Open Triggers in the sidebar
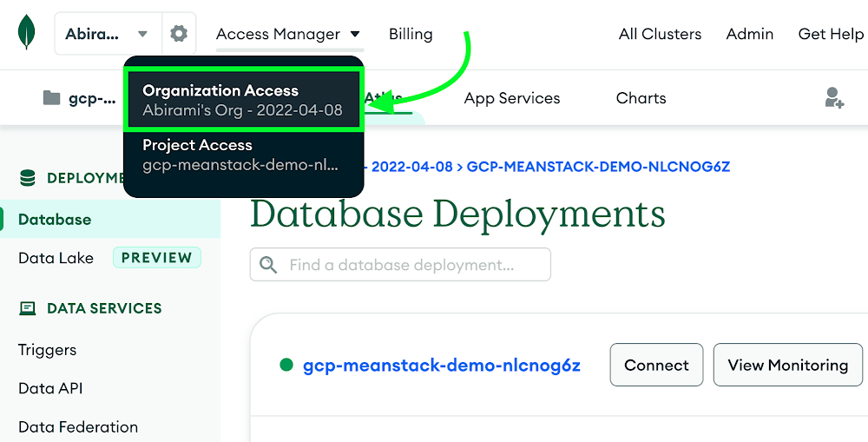 (47, 350)
